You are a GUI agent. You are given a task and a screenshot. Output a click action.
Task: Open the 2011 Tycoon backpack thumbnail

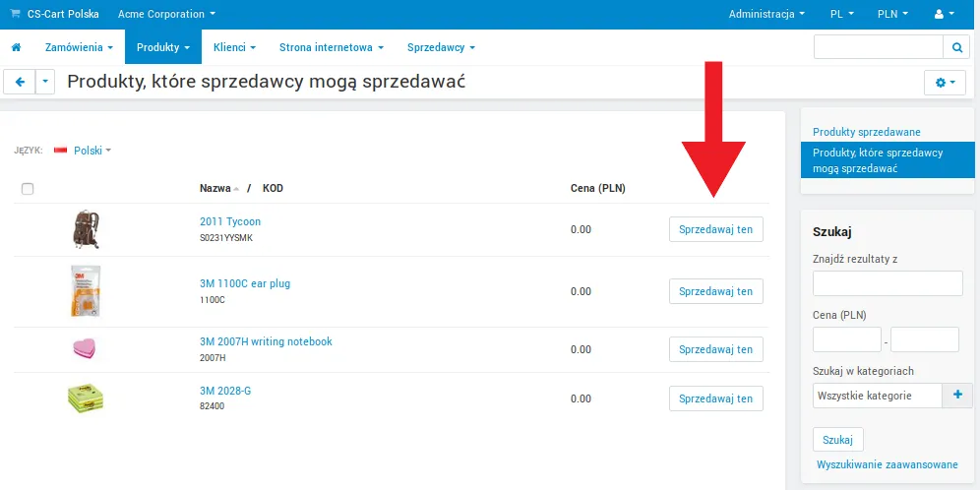(x=86, y=229)
